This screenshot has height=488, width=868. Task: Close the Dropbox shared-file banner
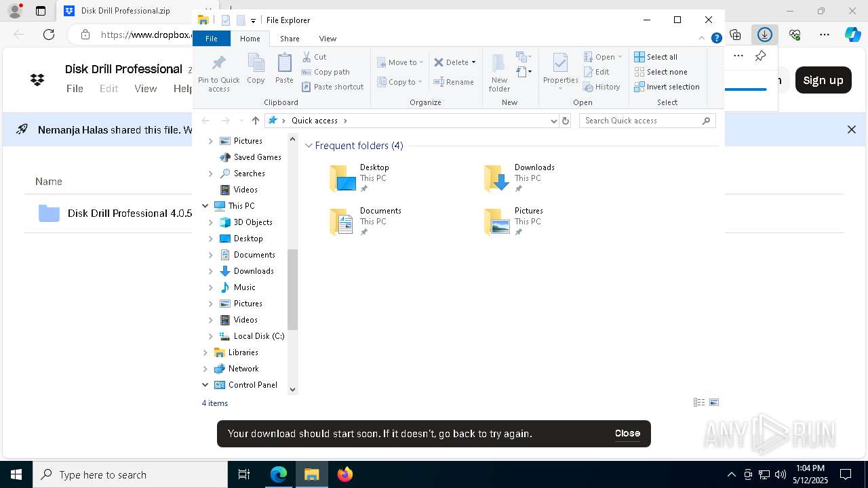click(x=852, y=129)
